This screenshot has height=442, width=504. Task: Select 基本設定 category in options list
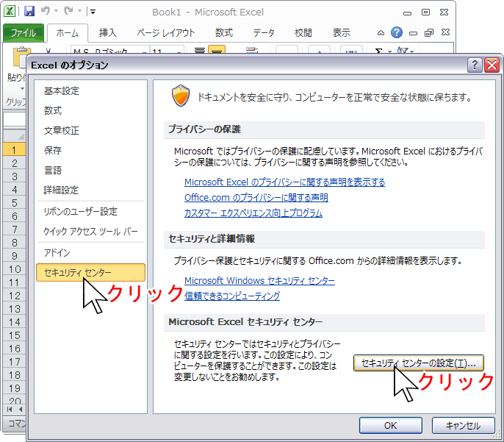click(90, 91)
